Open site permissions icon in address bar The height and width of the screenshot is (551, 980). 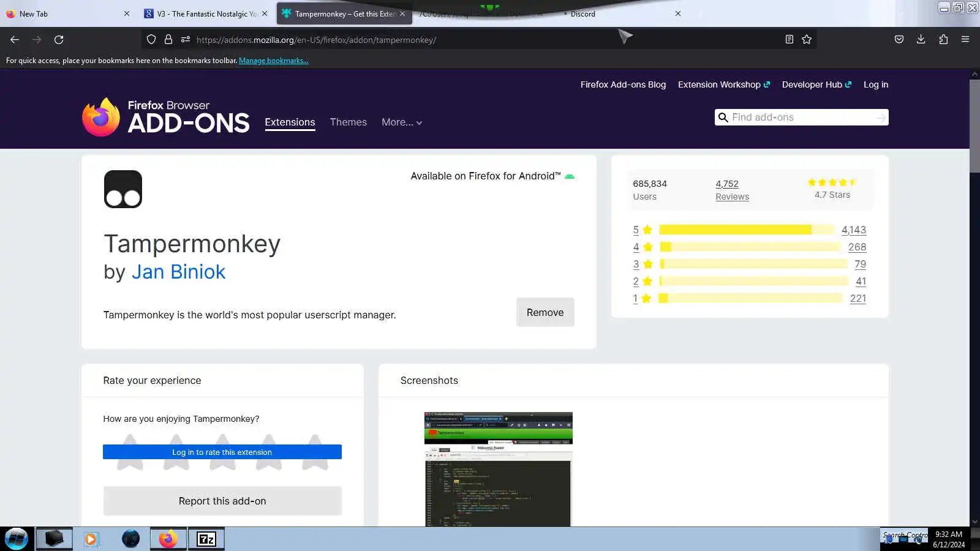[x=186, y=40]
